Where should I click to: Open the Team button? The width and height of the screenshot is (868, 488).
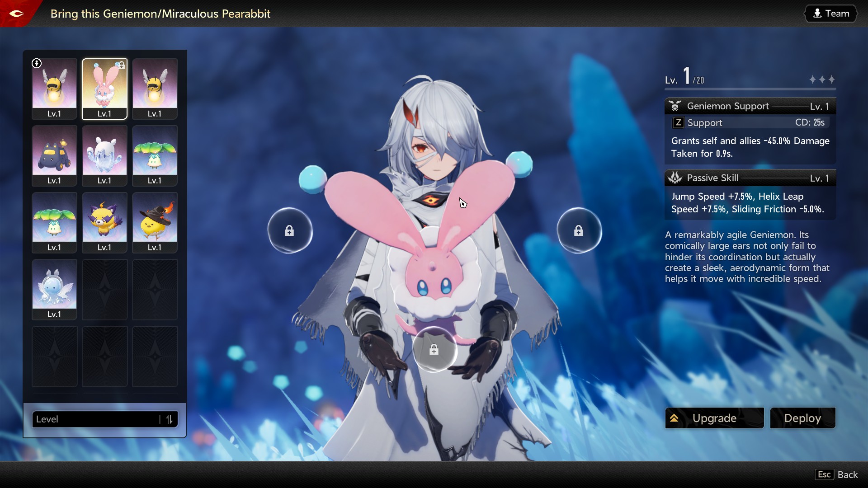coord(831,14)
